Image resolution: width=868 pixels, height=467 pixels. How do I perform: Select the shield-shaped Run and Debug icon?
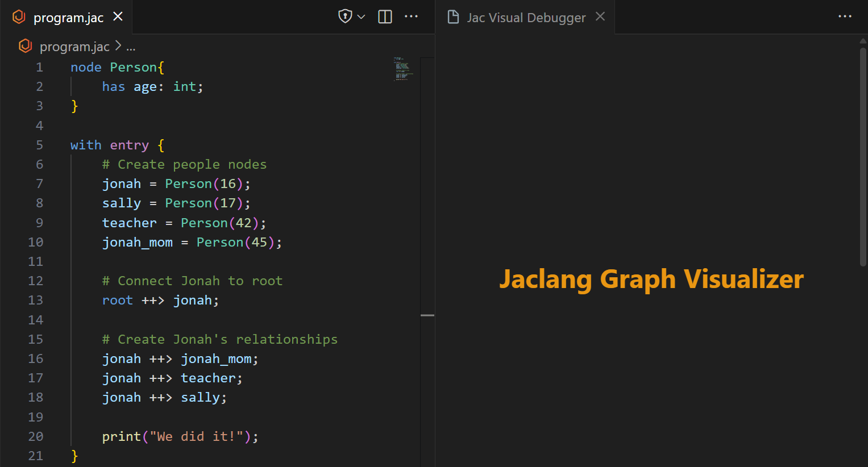(x=345, y=16)
